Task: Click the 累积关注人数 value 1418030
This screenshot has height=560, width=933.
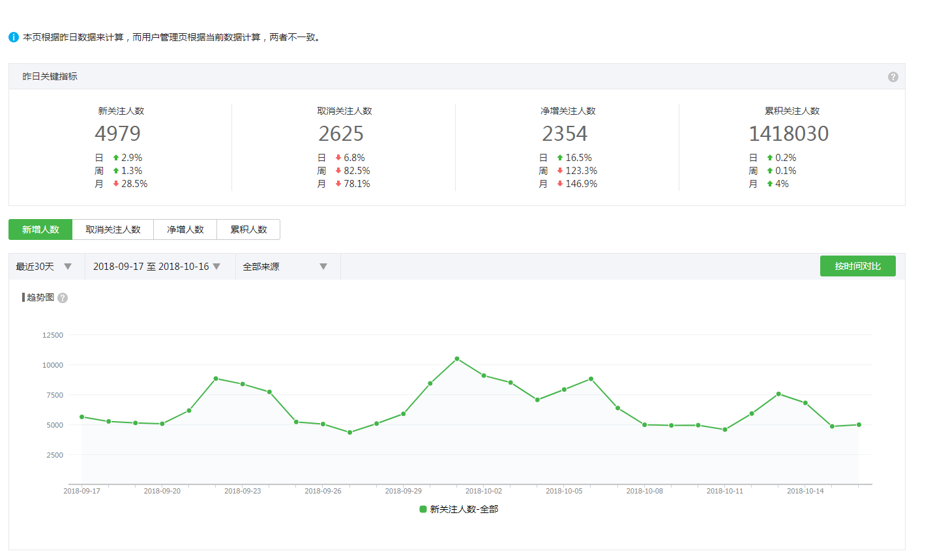Action: click(x=788, y=134)
